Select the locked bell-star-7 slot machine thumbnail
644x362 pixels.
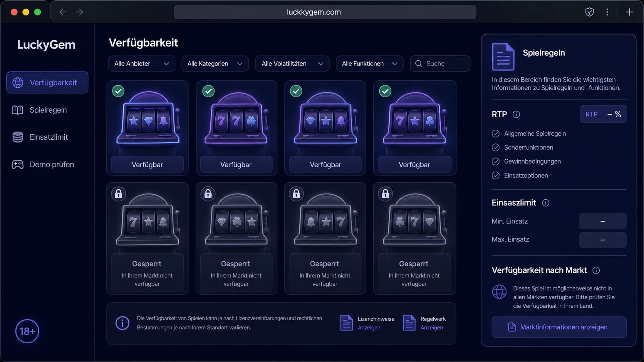pos(326,220)
